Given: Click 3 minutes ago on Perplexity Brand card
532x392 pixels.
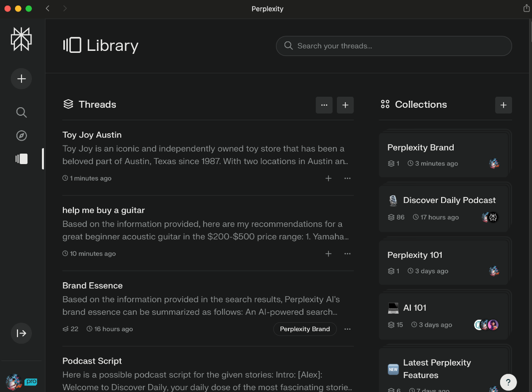Looking at the screenshot, I should point(433,164).
